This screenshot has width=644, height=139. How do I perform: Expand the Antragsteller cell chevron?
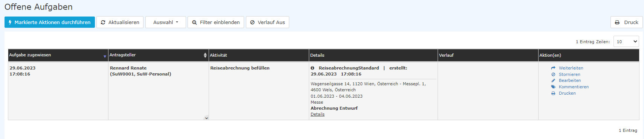206,118
